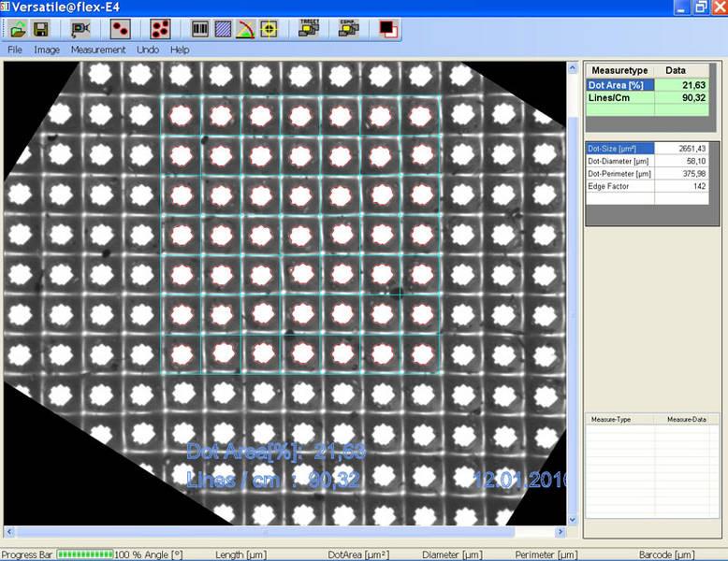Click the blue hatched pattern icon

pyautogui.click(x=223, y=29)
